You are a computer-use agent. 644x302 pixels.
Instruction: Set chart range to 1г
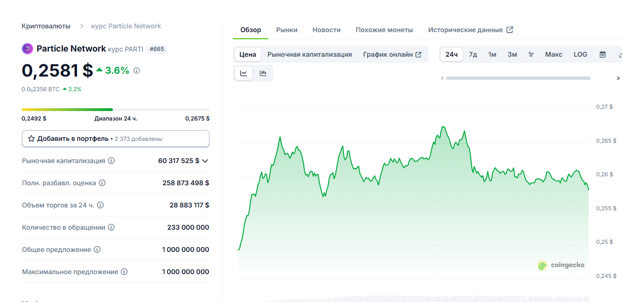click(531, 54)
